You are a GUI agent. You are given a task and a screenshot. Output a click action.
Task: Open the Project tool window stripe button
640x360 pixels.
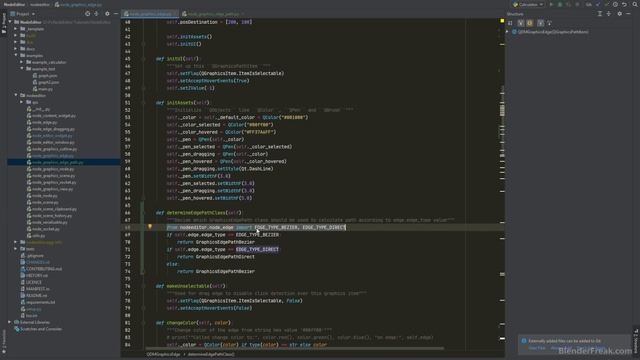(x=4, y=23)
